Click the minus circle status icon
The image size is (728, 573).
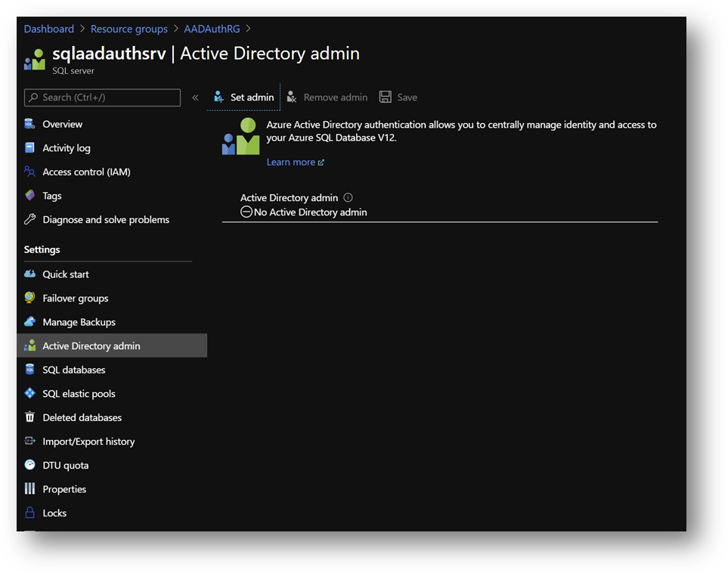coord(246,212)
